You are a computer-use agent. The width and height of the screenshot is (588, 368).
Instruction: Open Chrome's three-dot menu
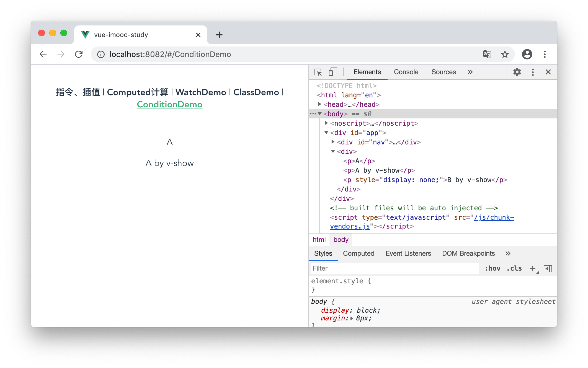click(x=545, y=54)
